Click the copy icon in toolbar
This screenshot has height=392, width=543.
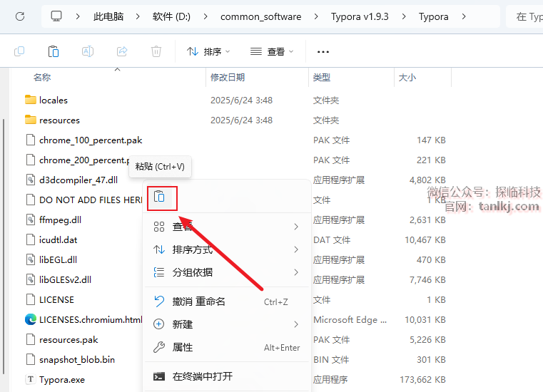[19, 51]
